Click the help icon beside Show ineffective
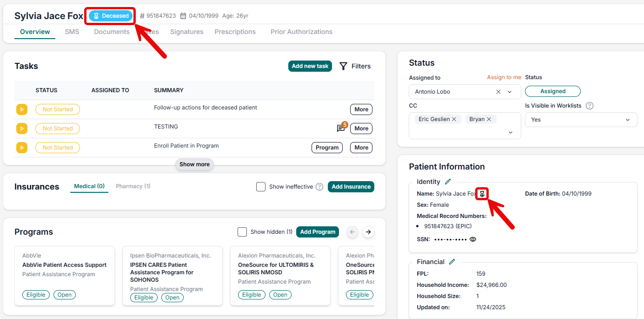The width and height of the screenshot is (644, 319). point(319,187)
